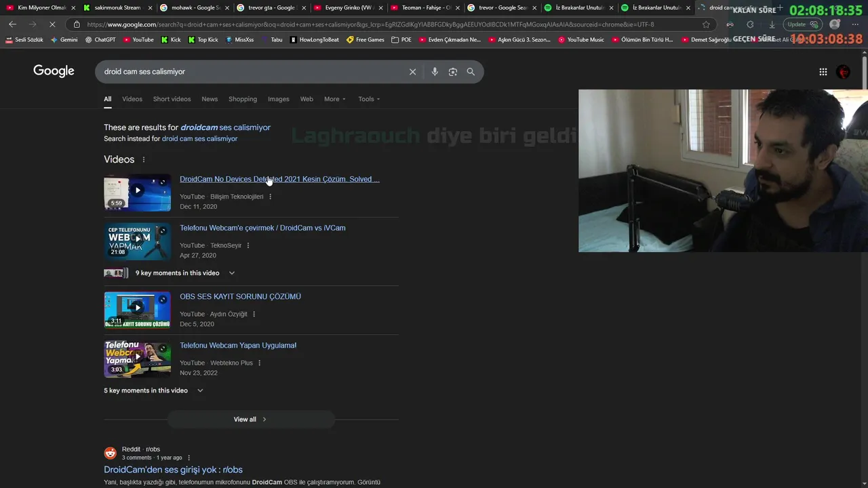Click the Google logo
The height and width of the screenshot is (488, 868).
[x=54, y=71]
